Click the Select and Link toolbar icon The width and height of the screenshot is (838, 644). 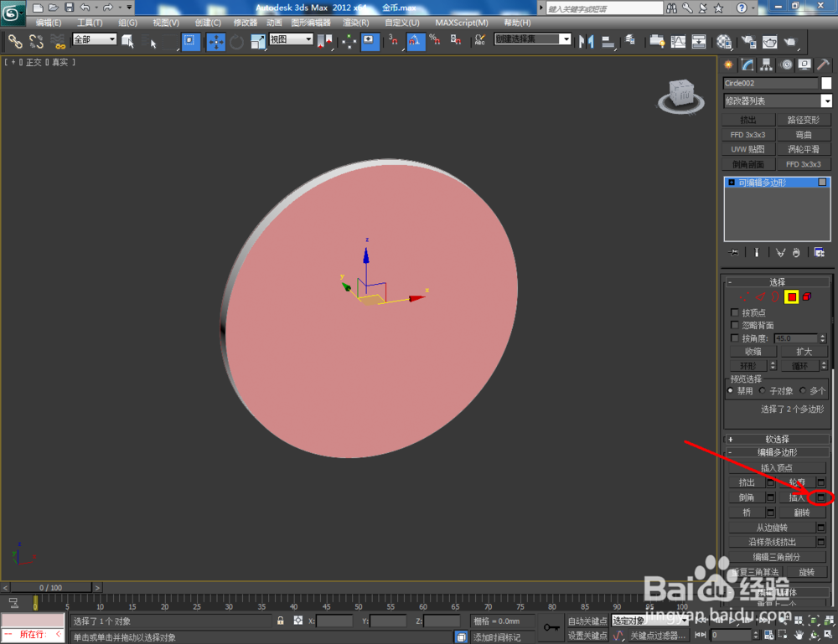[x=13, y=41]
